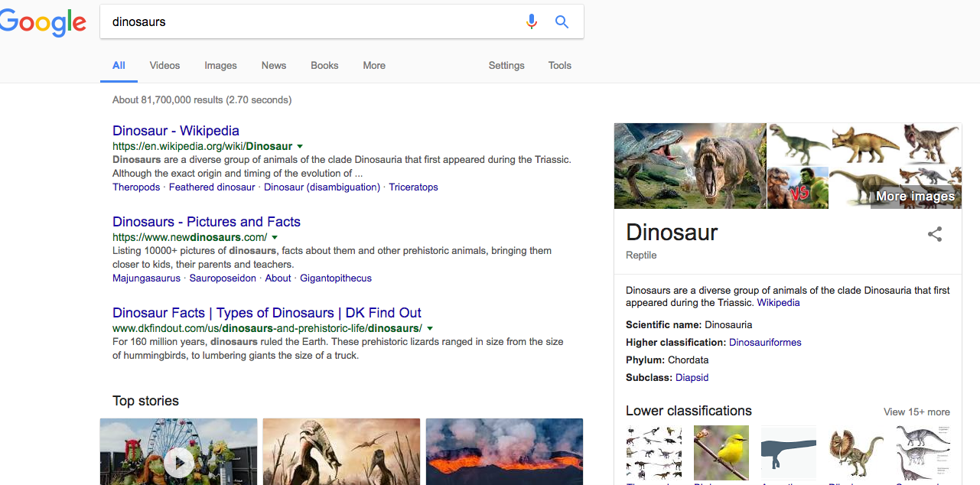Open More images in the Dinosaur panel
Screen dimensions: 980x485
click(x=915, y=196)
